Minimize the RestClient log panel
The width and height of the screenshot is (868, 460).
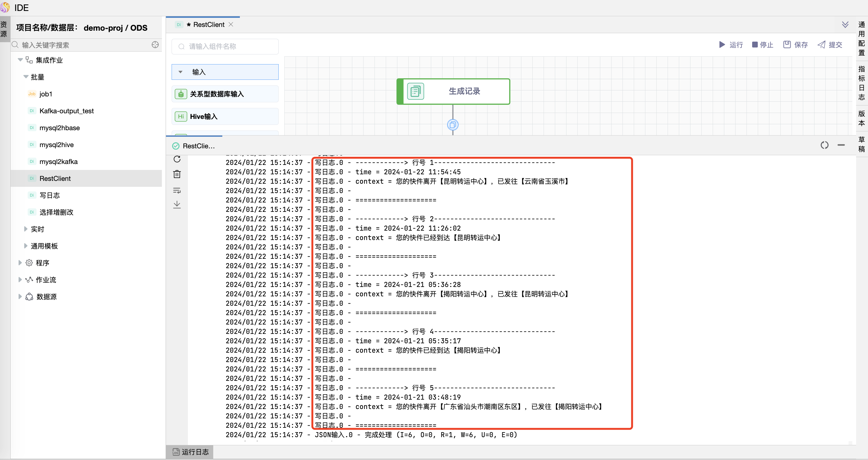(841, 145)
